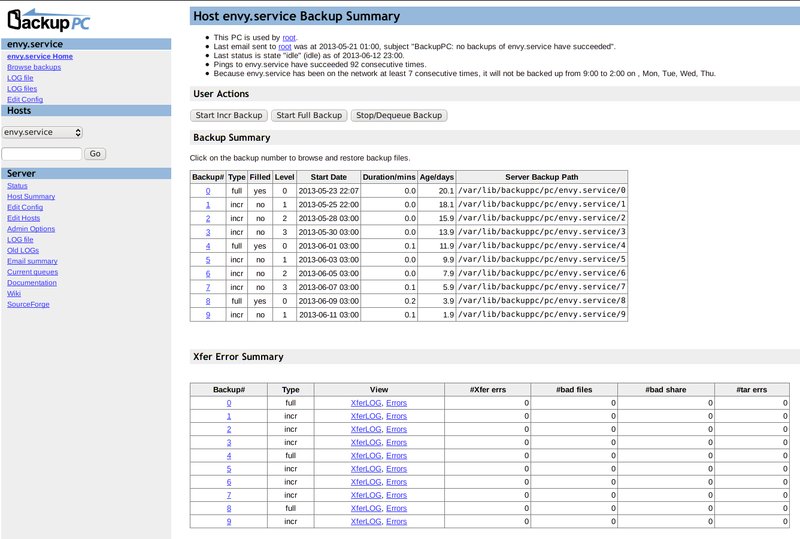Click Stop/Dequeue Backup button
This screenshot has height=539, width=800.
(x=398, y=115)
